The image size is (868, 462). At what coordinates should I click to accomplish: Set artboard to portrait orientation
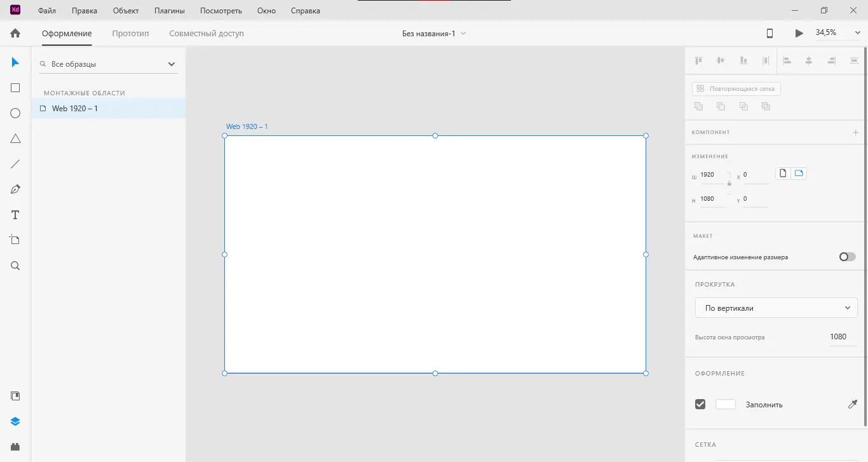pyautogui.click(x=783, y=173)
